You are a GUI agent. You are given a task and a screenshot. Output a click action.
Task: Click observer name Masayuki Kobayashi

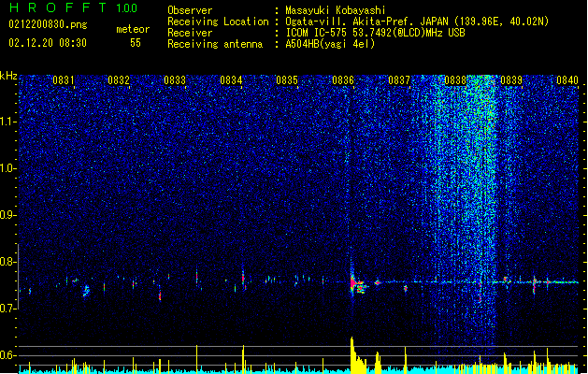click(x=336, y=10)
